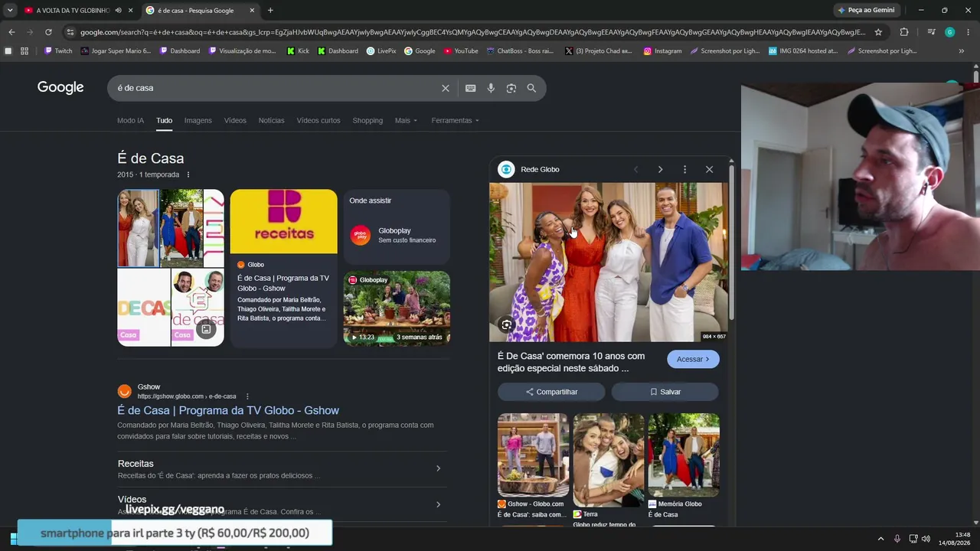The image size is (980, 551).
Task: Mute the A VOLTA DA TV GLOBINHO tab audio
Action: point(118,10)
